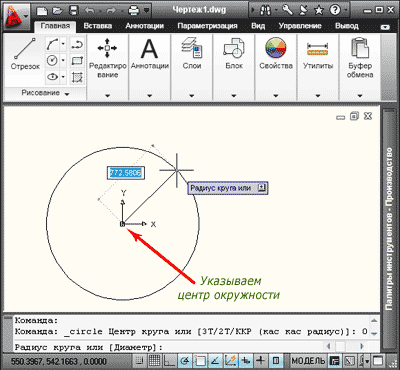Open the Слои layers panel icon

tap(192, 48)
